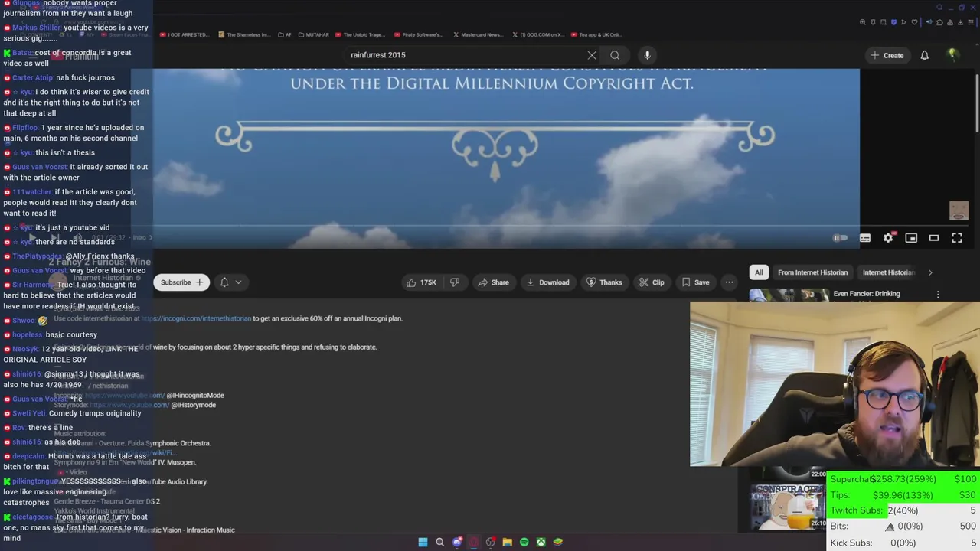
Task: Save the video to a playlist
Action: [695, 282]
